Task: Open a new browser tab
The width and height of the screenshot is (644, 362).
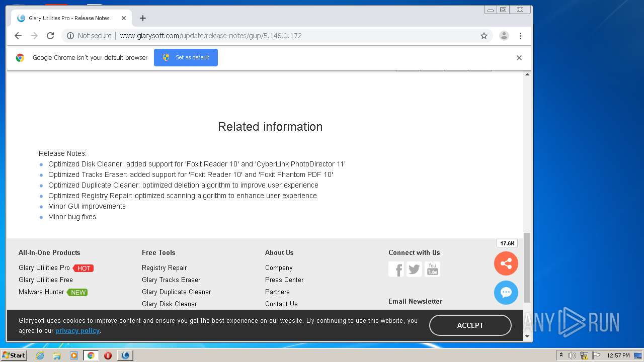Action: click(143, 18)
